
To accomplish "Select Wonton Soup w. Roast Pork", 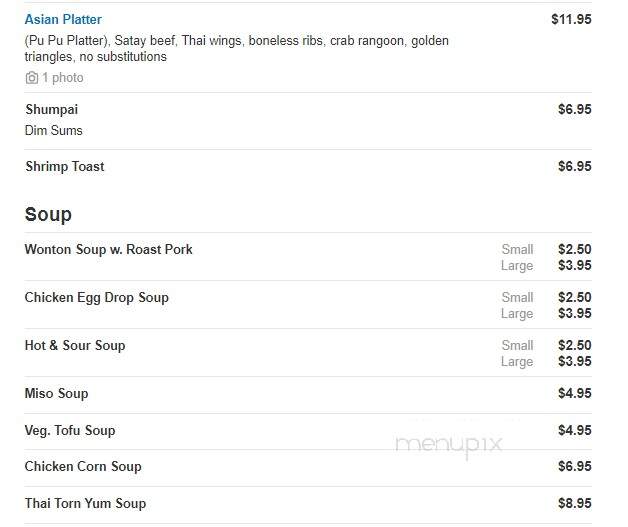I will pos(109,249).
